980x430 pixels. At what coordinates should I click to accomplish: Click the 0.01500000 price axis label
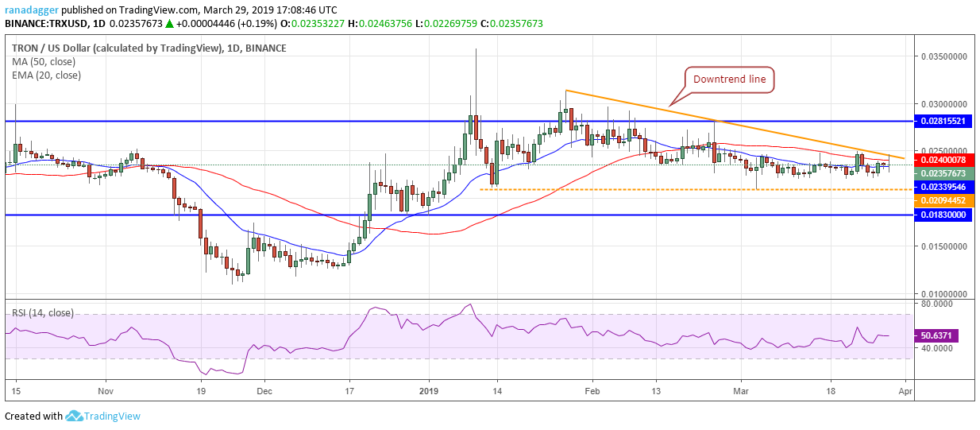943,246
